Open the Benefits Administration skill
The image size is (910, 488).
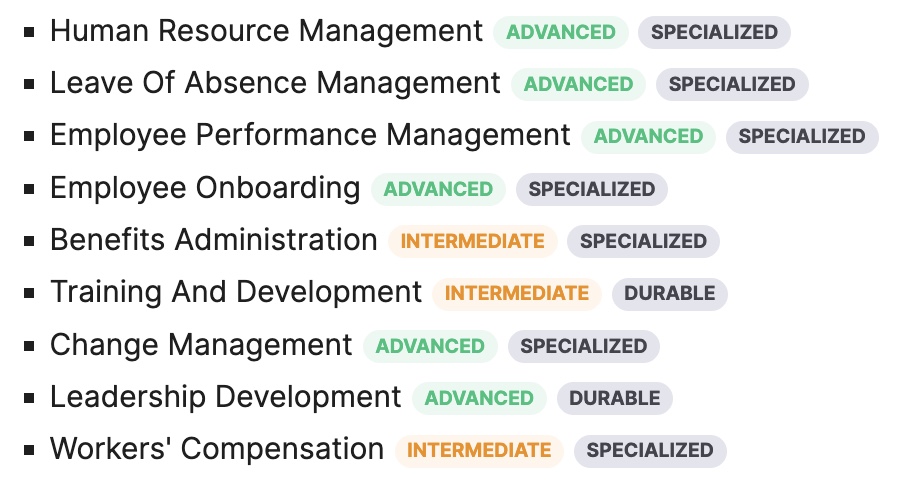[x=213, y=241]
